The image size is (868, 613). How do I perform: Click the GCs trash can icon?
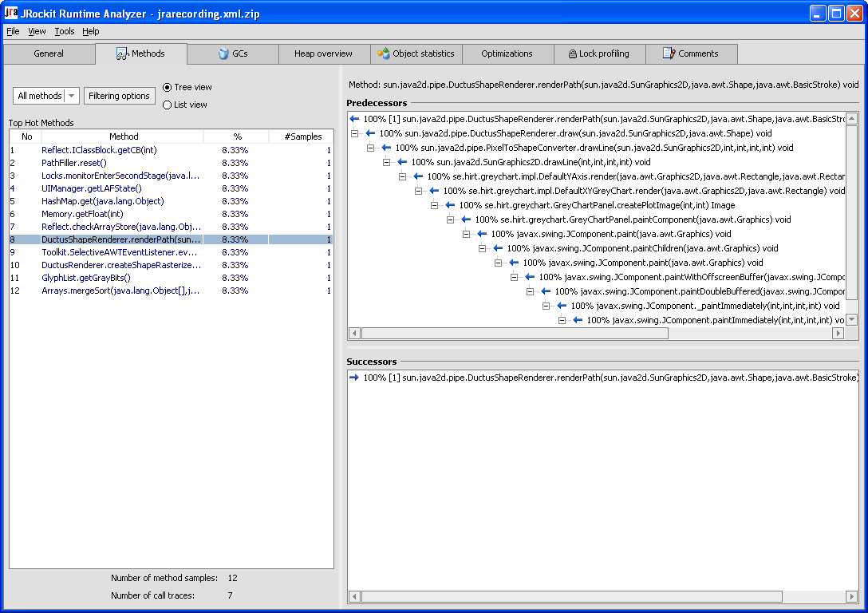223,53
